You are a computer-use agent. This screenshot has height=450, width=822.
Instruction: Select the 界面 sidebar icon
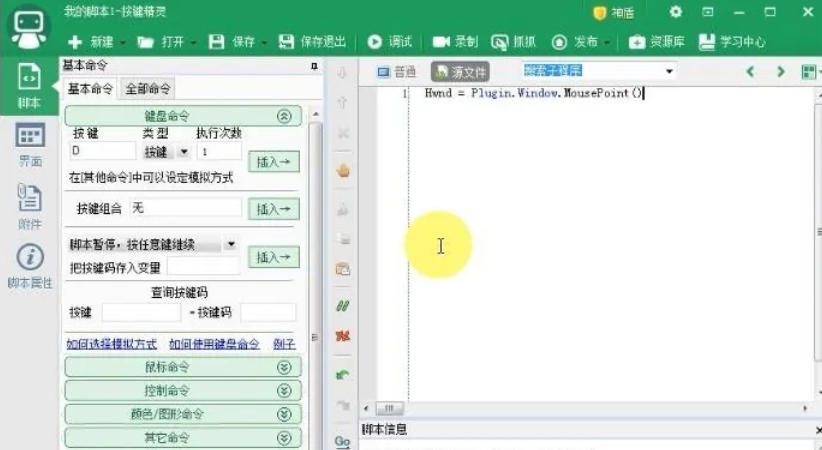[x=30, y=145]
